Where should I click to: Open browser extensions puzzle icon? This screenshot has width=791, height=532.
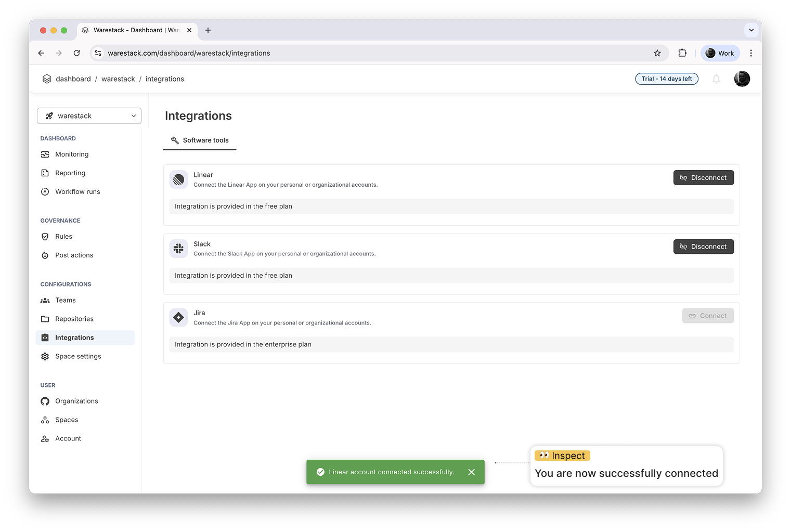click(x=682, y=53)
